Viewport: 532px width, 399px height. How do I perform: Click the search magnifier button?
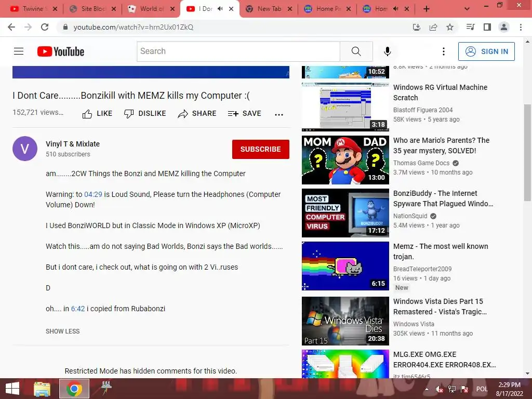pyautogui.click(x=356, y=51)
